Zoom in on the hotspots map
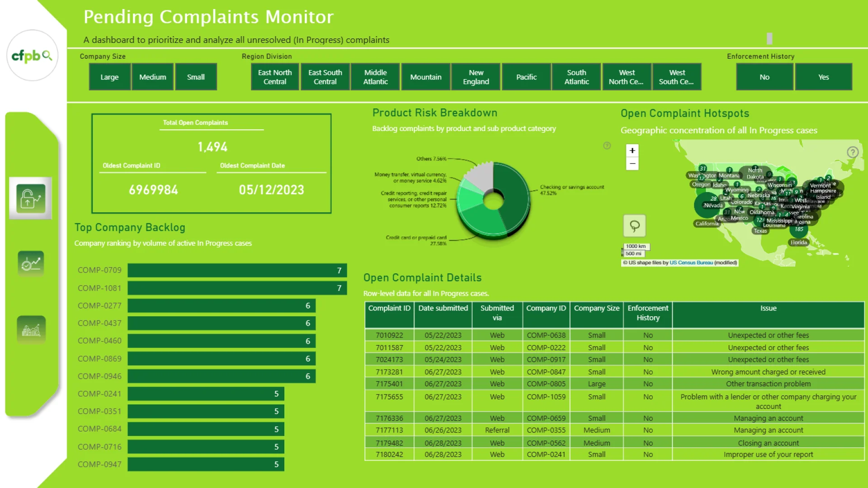Screen dimensions: 868x488 (632, 150)
